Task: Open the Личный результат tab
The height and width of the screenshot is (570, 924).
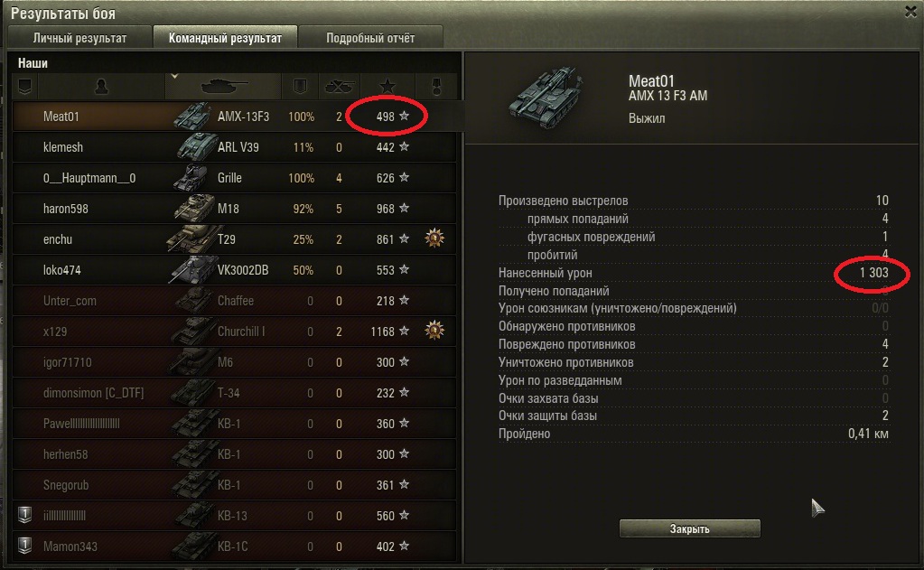Action: pyautogui.click(x=79, y=38)
